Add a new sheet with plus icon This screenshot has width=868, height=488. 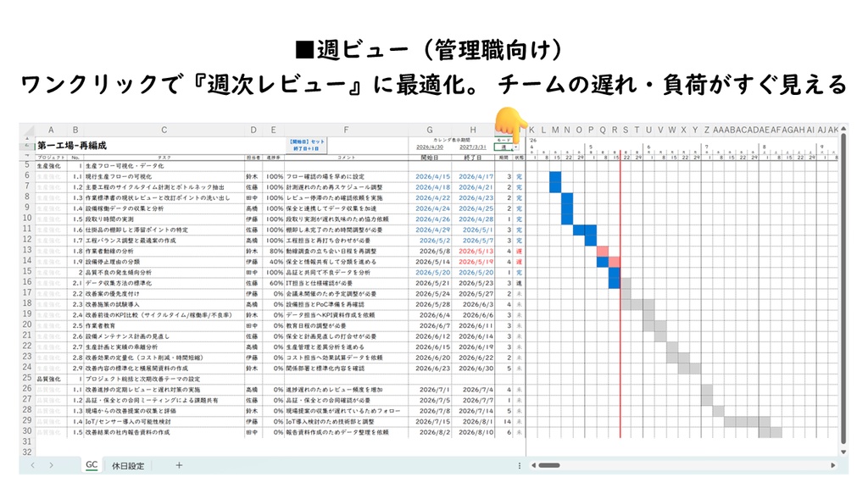click(179, 465)
